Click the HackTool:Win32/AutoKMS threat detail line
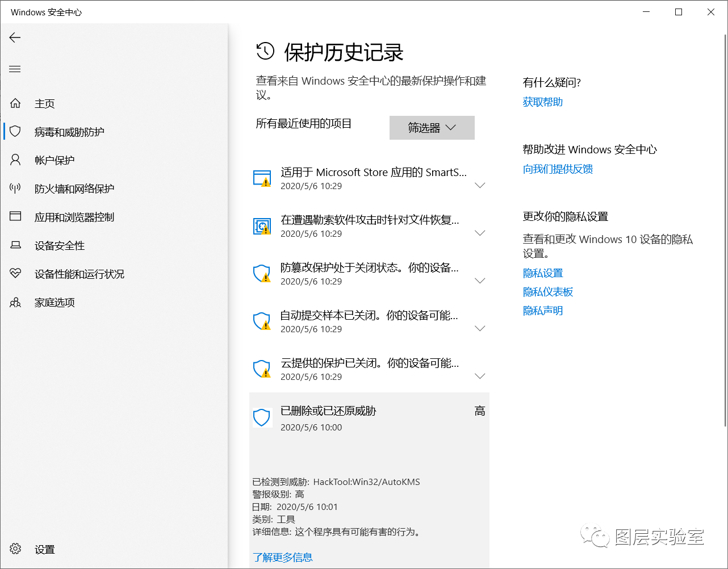 [x=336, y=482]
